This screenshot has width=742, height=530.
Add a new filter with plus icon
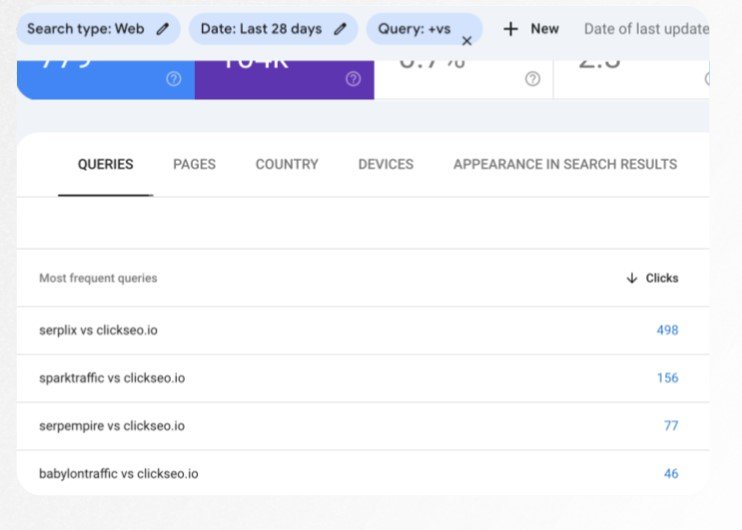[511, 29]
